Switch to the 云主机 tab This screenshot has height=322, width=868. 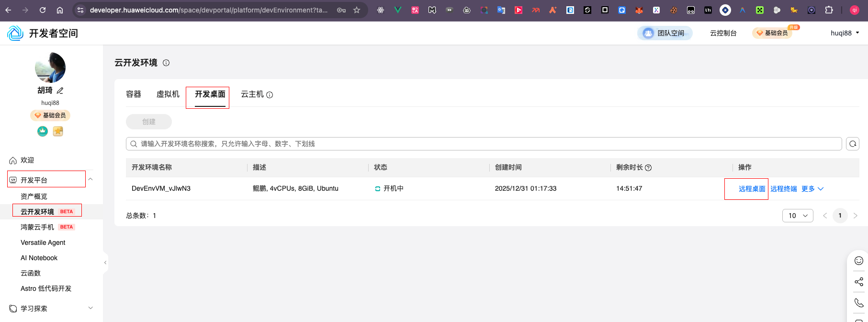tap(252, 94)
